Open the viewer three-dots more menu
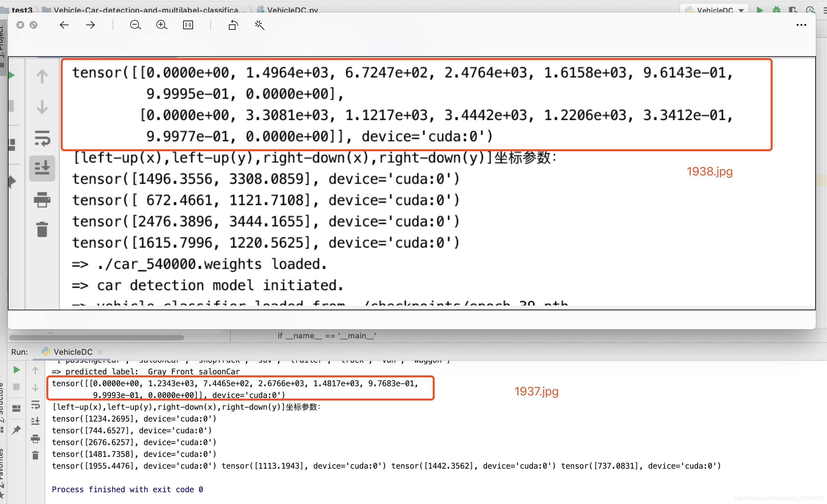Viewport: 827px width, 504px height. tap(801, 25)
